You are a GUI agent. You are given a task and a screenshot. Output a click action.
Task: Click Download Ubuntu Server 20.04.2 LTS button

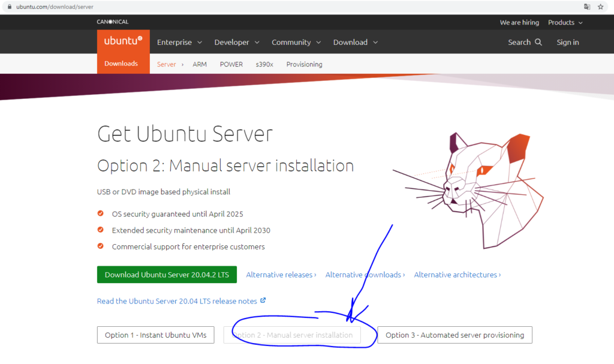[x=167, y=275]
